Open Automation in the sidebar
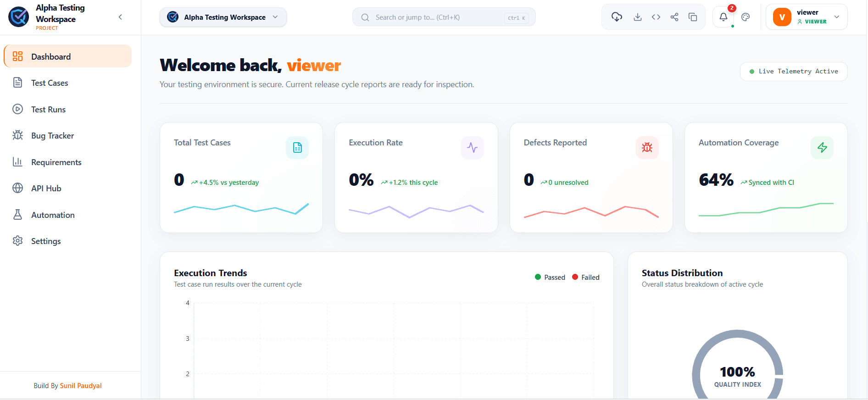 pos(68,215)
